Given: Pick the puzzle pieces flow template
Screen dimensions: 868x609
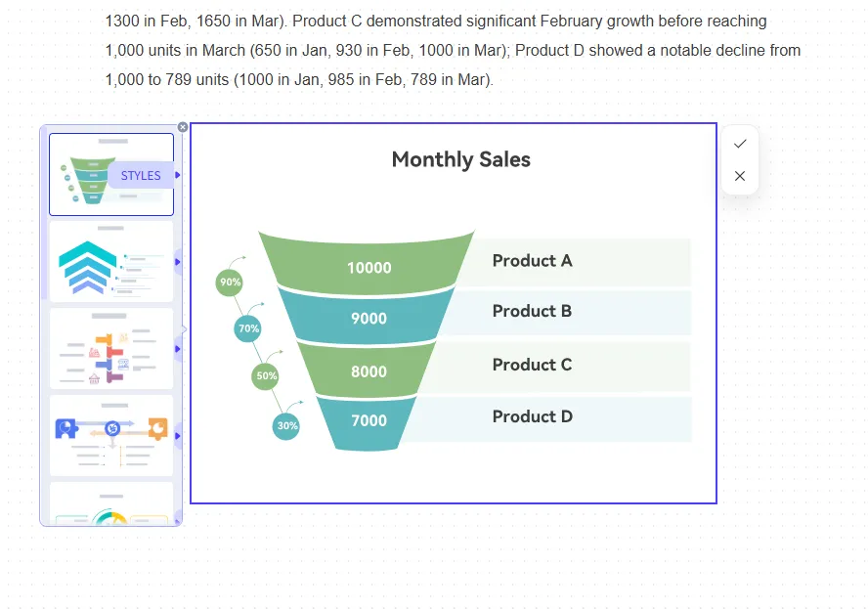Looking at the screenshot, I should (x=109, y=436).
